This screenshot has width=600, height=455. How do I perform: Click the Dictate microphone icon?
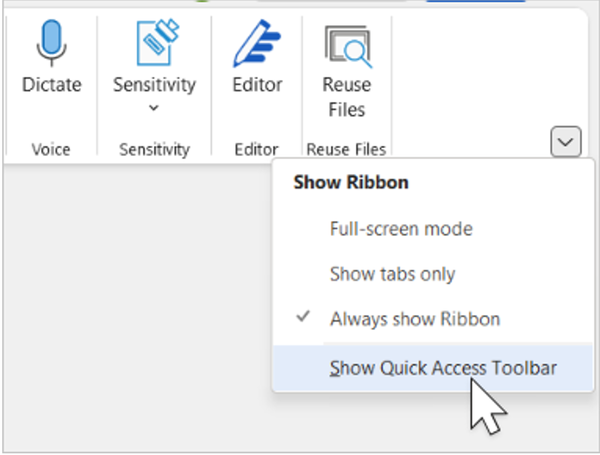pos(51,42)
